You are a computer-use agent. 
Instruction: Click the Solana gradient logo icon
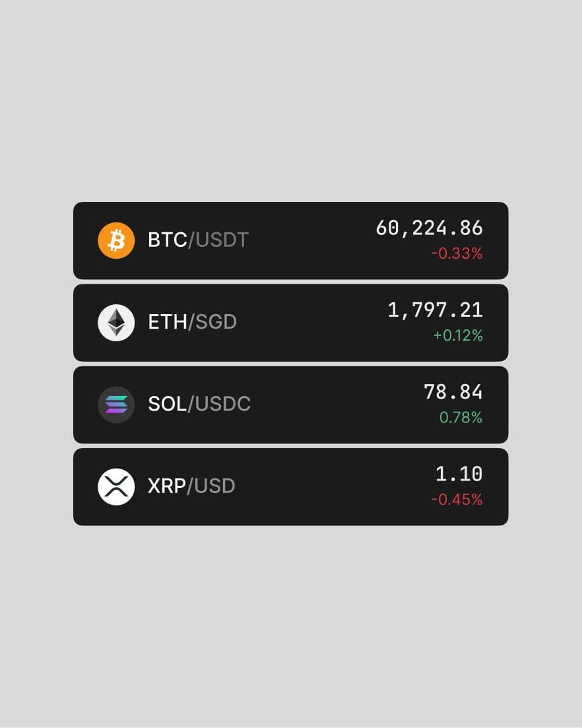click(x=116, y=405)
